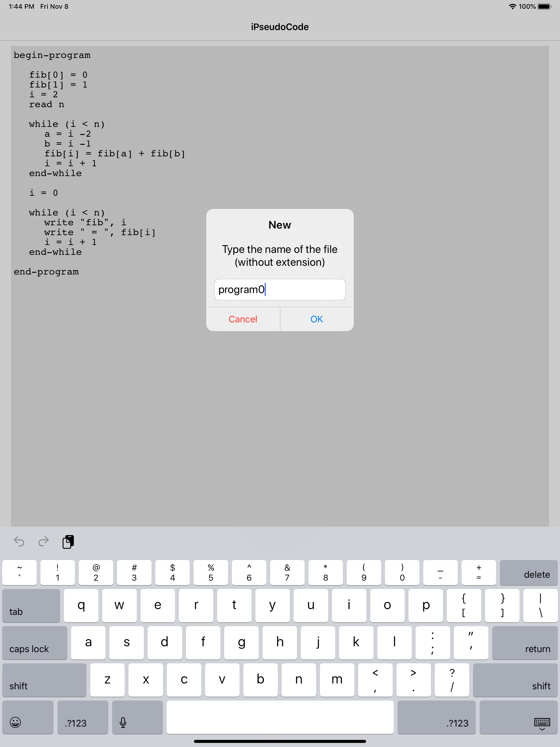
Task: Tap the end-program line in code
Action: click(46, 272)
